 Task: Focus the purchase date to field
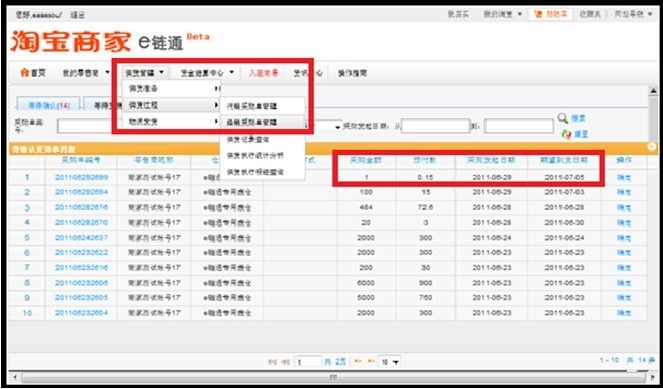(518, 126)
